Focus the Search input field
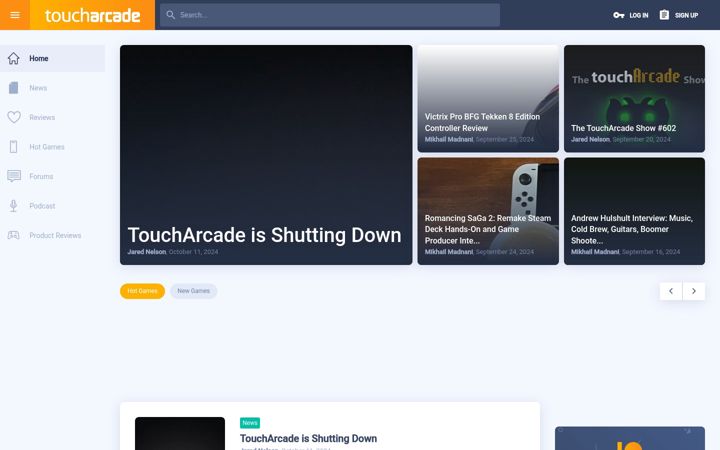The height and width of the screenshot is (450, 720). (x=330, y=15)
